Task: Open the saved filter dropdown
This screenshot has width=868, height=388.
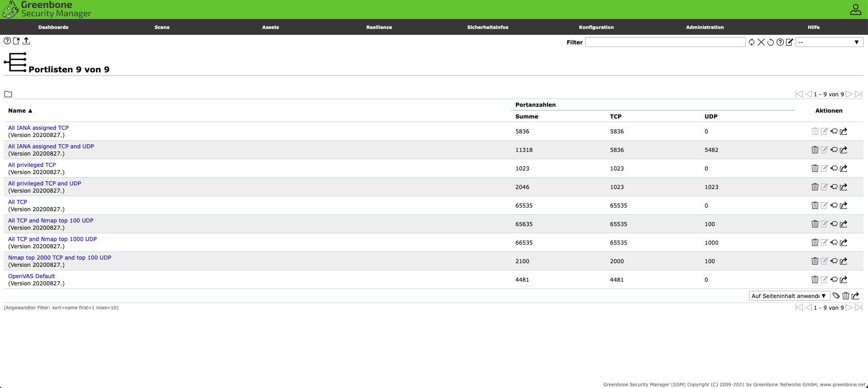Action: point(829,42)
